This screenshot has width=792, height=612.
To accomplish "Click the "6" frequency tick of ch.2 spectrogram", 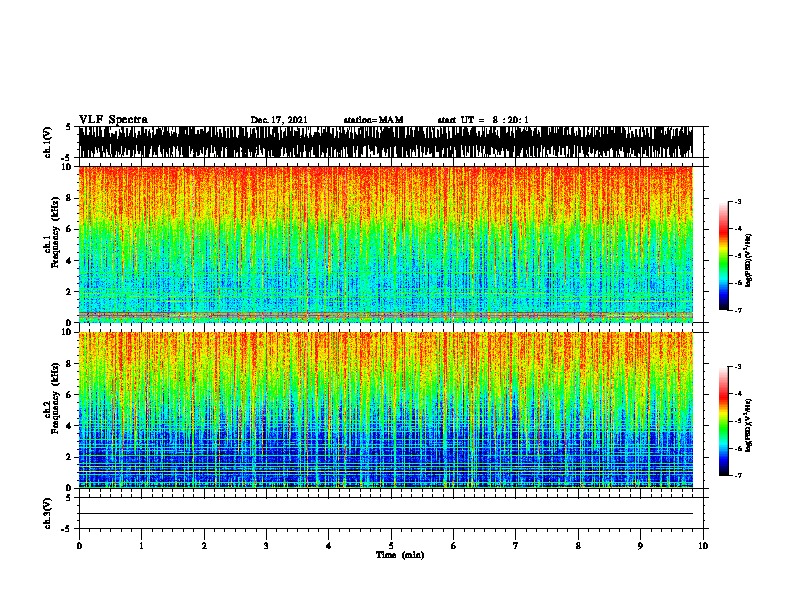I will (69, 394).
